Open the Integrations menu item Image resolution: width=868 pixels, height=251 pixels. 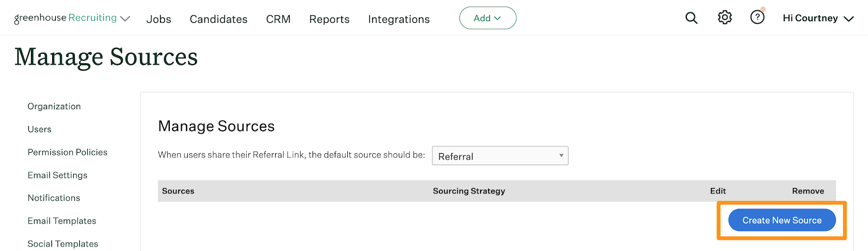[399, 19]
